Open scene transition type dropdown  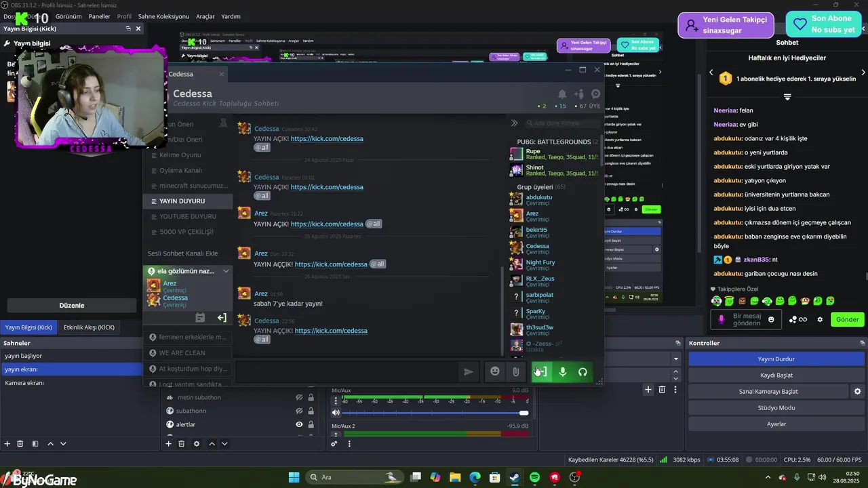click(x=675, y=359)
